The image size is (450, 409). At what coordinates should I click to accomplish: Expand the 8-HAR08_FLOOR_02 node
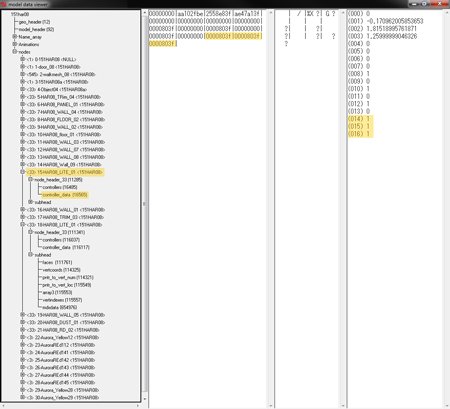23,119
